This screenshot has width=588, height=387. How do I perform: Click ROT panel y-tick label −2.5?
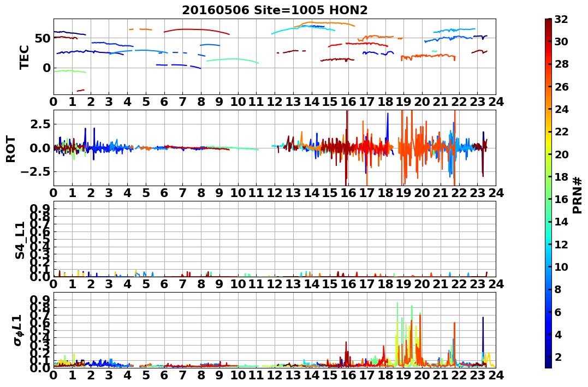tap(35, 172)
